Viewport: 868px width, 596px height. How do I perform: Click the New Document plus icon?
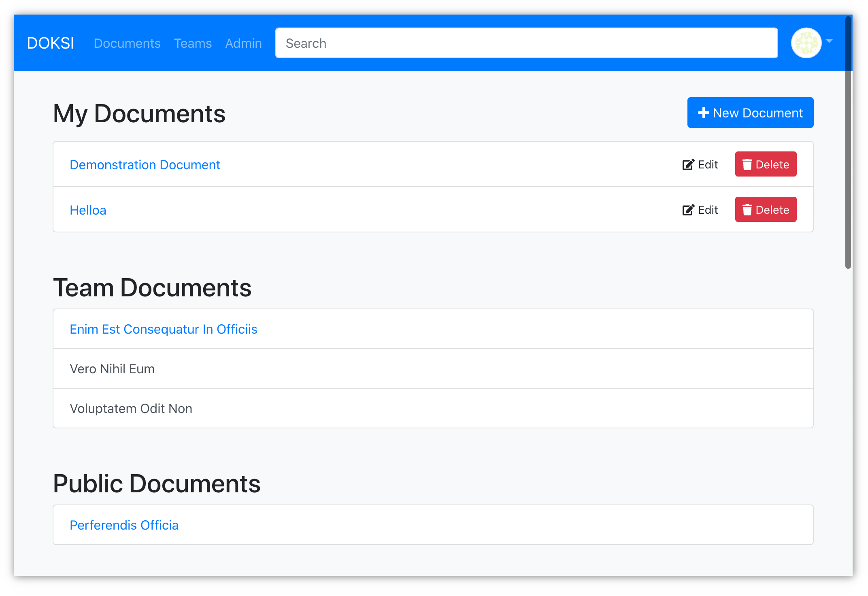tap(703, 113)
